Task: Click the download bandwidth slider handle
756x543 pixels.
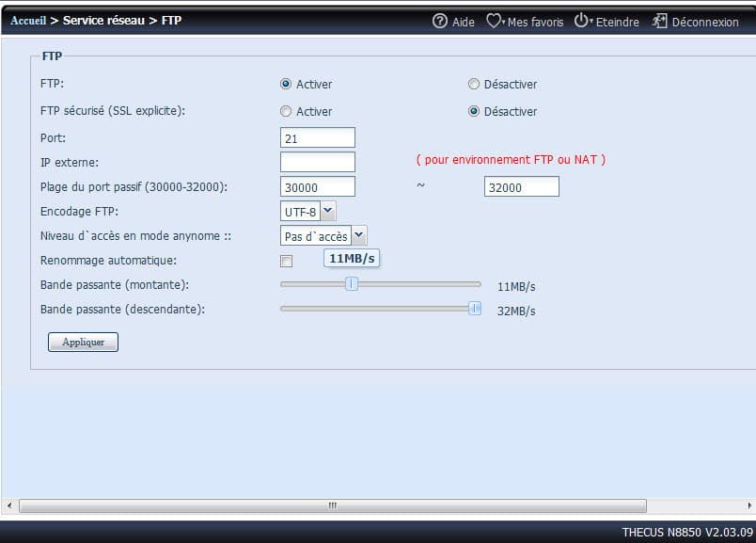Action: click(x=475, y=308)
